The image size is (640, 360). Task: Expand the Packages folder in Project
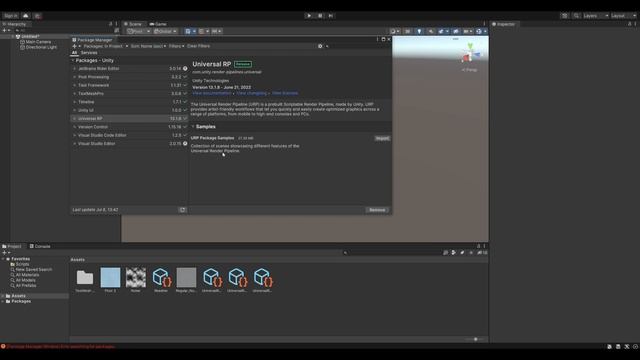coord(3,301)
